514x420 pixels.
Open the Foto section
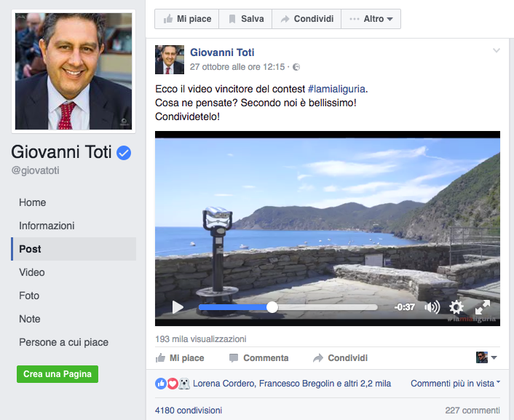tap(29, 296)
